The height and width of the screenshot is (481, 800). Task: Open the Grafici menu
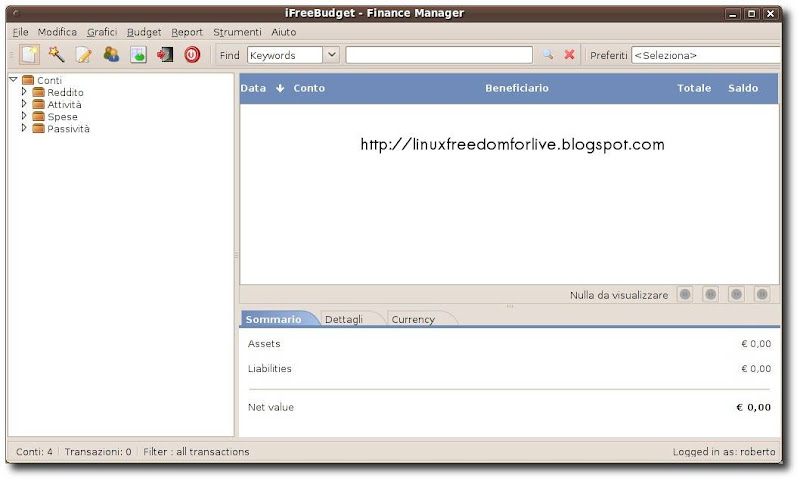point(102,32)
